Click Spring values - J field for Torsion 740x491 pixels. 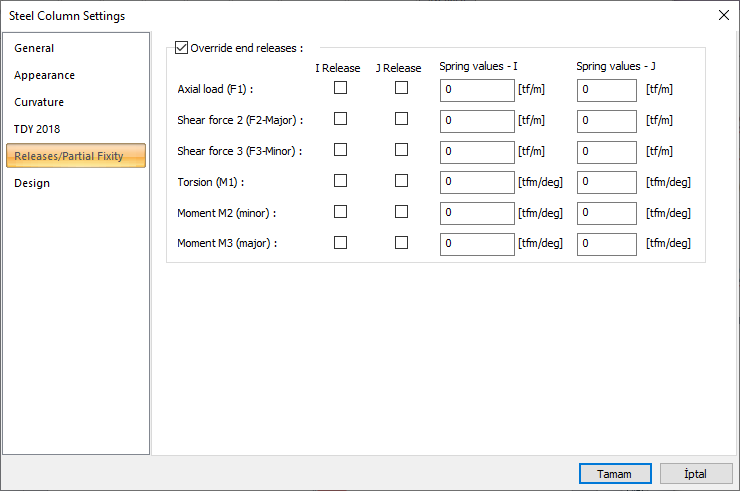[x=606, y=183]
